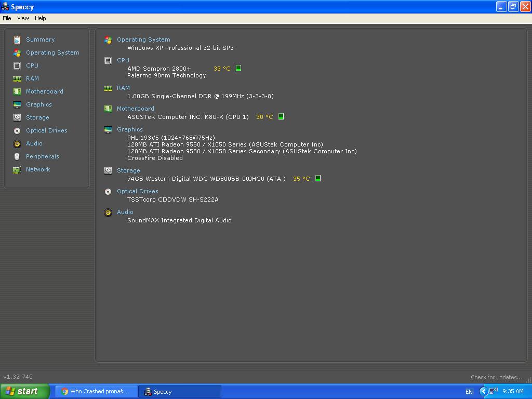Click the CPU chip icon in sidebar
The image size is (532, 399).
tap(17, 66)
